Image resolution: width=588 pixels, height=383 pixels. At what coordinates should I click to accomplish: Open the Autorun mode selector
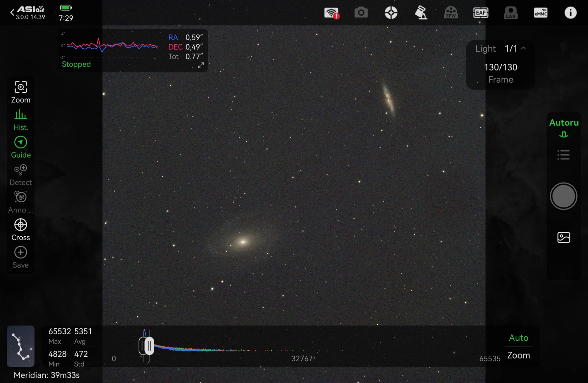(564, 128)
